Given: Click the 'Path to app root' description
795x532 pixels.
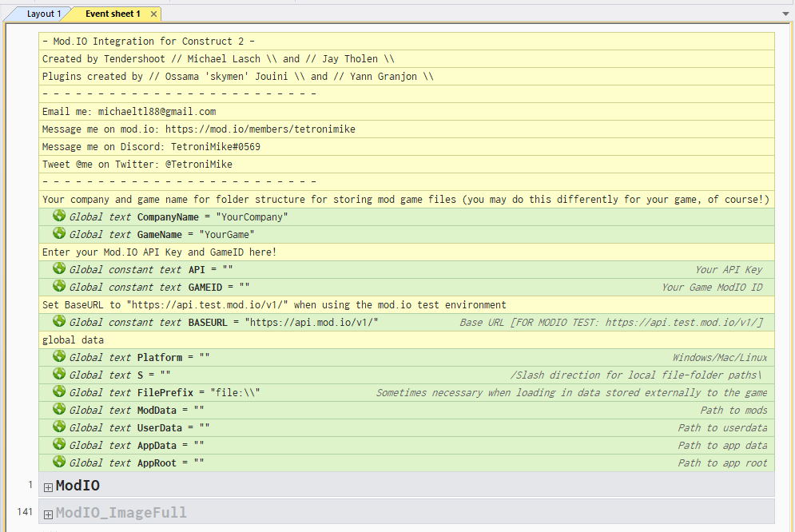Looking at the screenshot, I should click(x=722, y=463).
